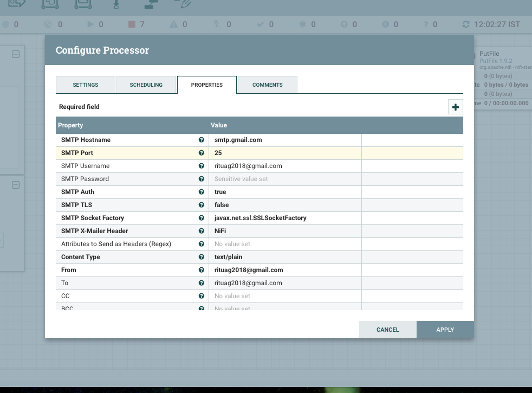Image resolution: width=532 pixels, height=393 pixels.
Task: Select the SMTP Socket Factory property name
Action: click(93, 218)
